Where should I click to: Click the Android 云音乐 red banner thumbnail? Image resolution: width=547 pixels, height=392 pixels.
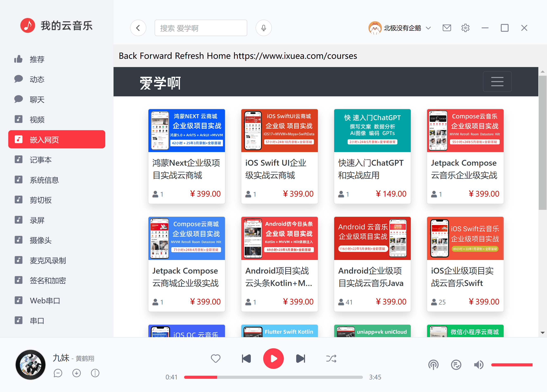click(x=372, y=238)
